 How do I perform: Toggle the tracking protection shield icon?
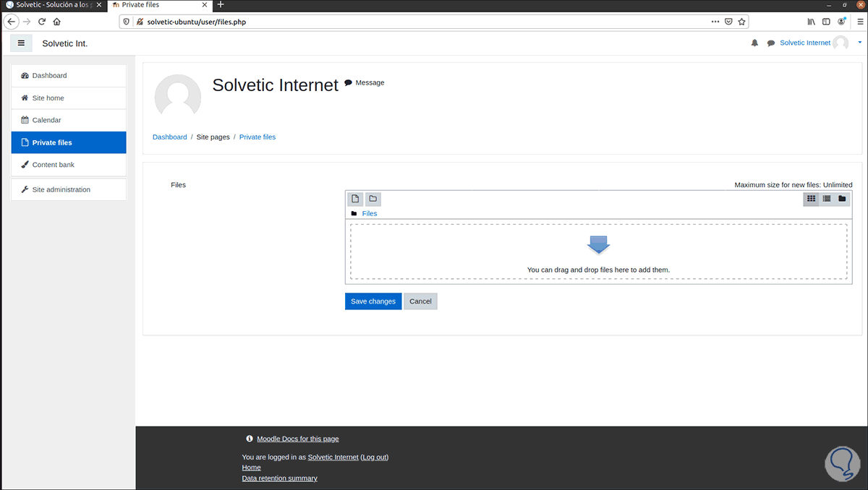coord(127,22)
